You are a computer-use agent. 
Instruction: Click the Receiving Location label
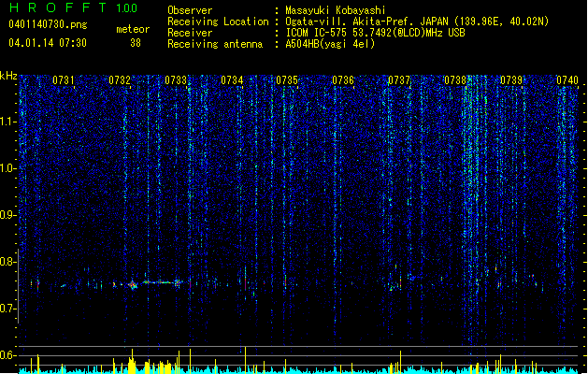click(218, 22)
